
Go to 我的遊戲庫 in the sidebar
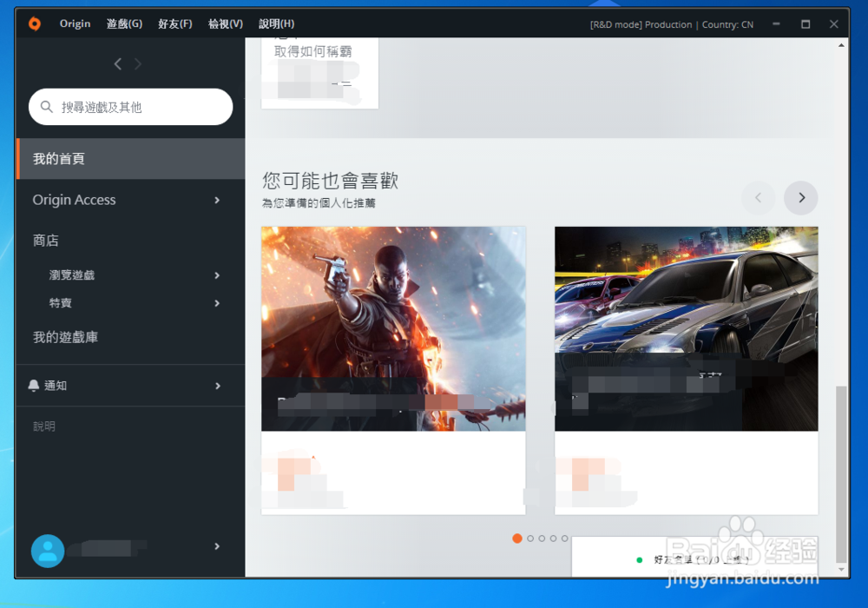[x=66, y=337]
